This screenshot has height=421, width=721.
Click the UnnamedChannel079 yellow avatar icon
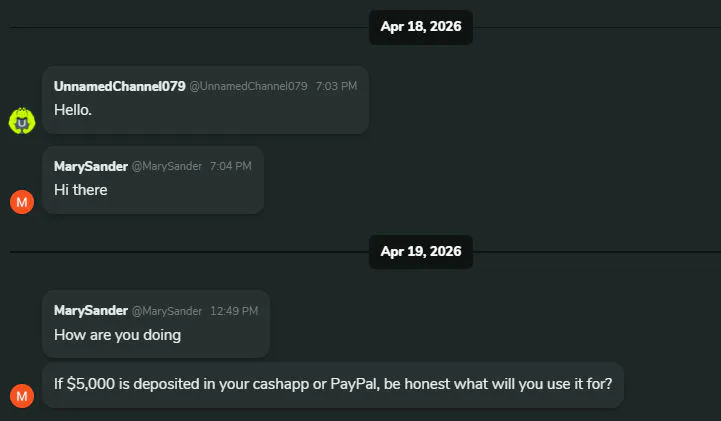[x=22, y=121]
